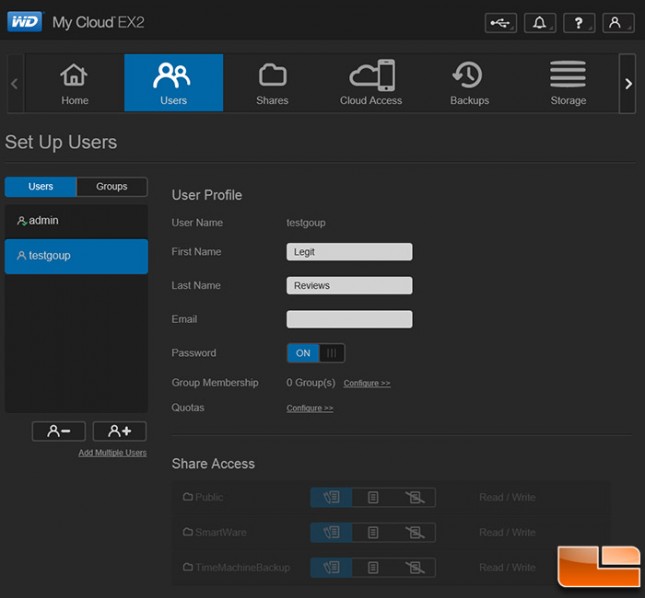Open the USB devices icon in header

coord(501,23)
